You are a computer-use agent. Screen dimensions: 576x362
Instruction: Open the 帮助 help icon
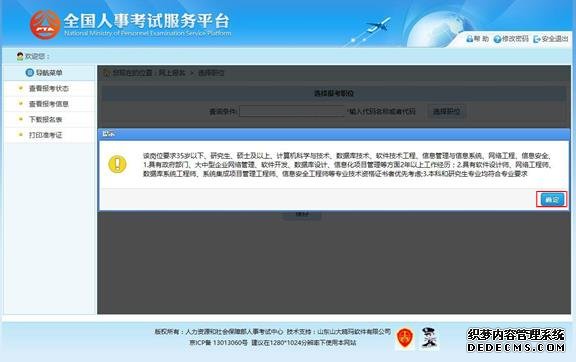[x=469, y=39]
